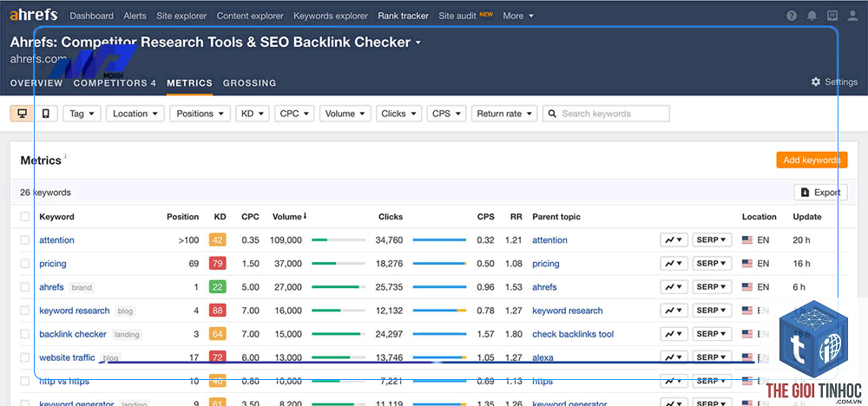Open the user account profile icon

(x=852, y=16)
